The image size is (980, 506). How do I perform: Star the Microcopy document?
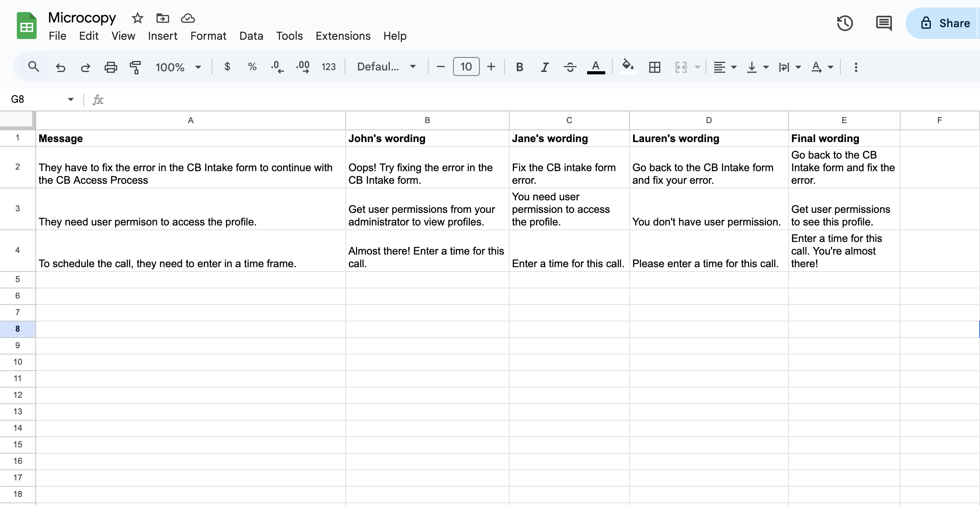137,18
